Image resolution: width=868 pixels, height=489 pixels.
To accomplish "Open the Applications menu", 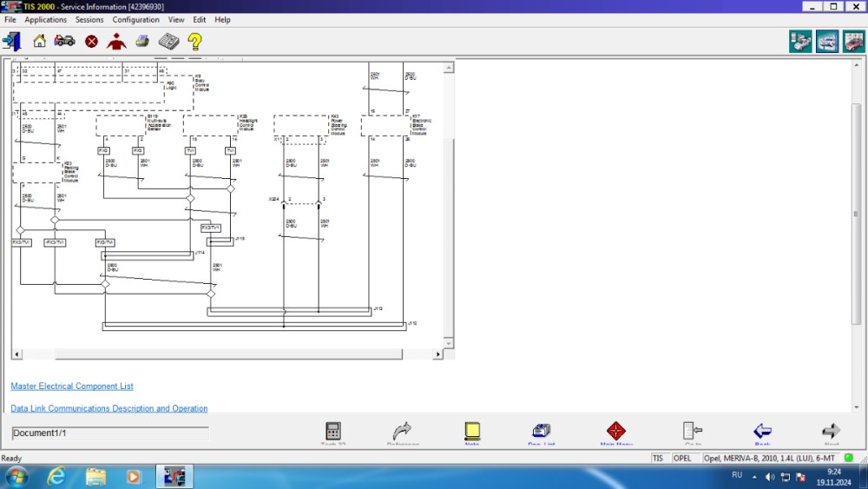I will (x=45, y=19).
